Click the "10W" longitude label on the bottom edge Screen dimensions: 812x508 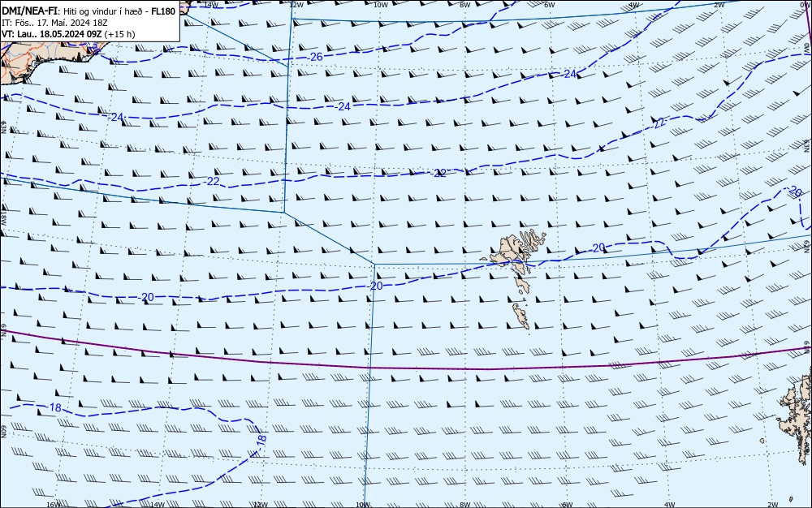(363, 505)
